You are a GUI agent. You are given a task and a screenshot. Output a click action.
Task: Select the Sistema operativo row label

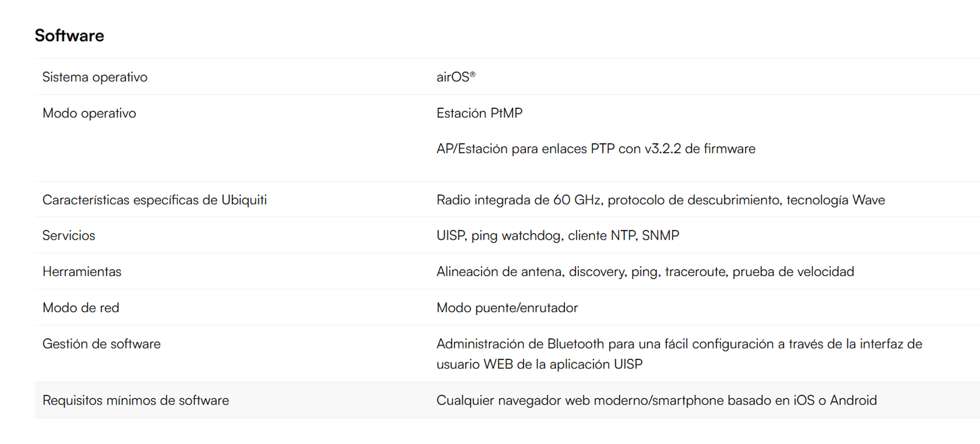click(95, 77)
